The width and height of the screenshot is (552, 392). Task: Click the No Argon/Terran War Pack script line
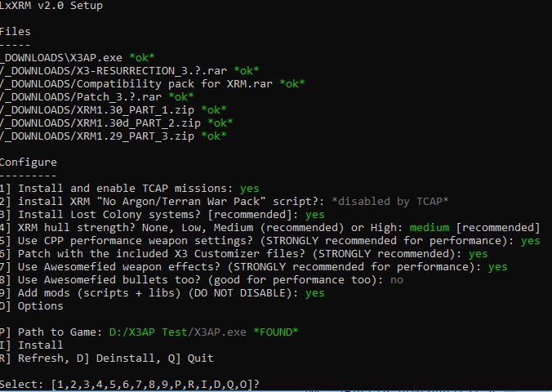[x=224, y=202]
